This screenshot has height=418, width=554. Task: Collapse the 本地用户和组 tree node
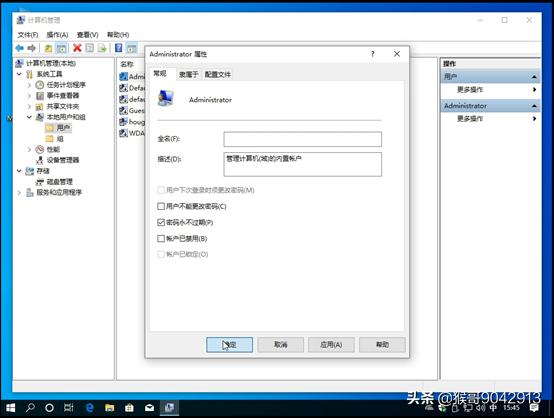29,117
